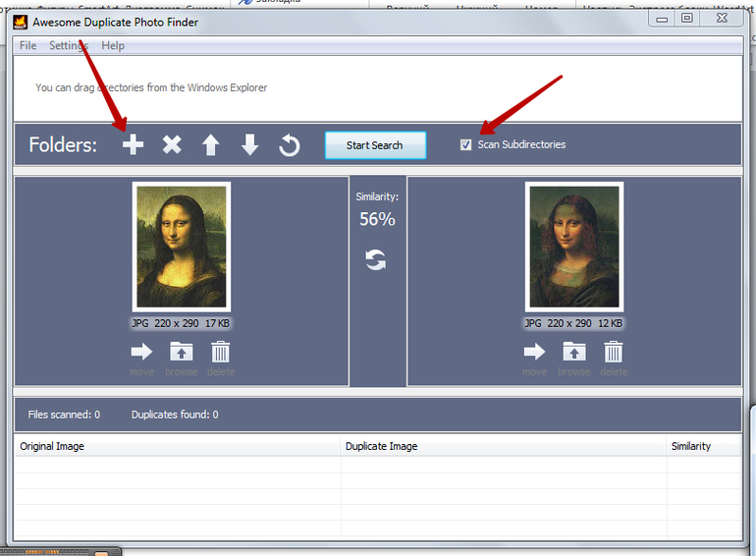Move folder up with up arrow

pos(210,145)
